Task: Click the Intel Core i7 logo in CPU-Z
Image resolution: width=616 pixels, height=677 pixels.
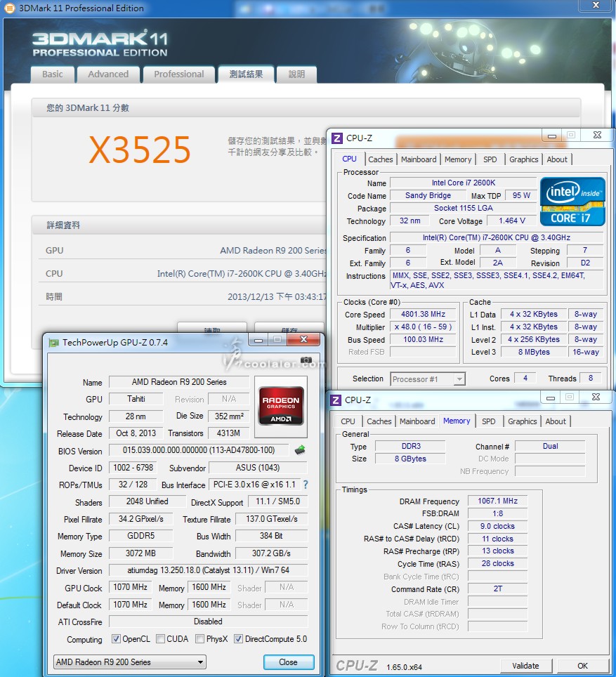Action: pyautogui.click(x=572, y=202)
